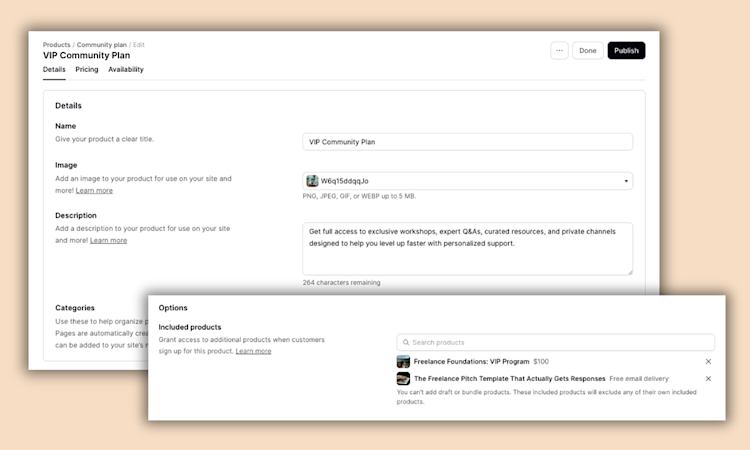Focus the Name field with VIP Community Plan

tap(467, 142)
